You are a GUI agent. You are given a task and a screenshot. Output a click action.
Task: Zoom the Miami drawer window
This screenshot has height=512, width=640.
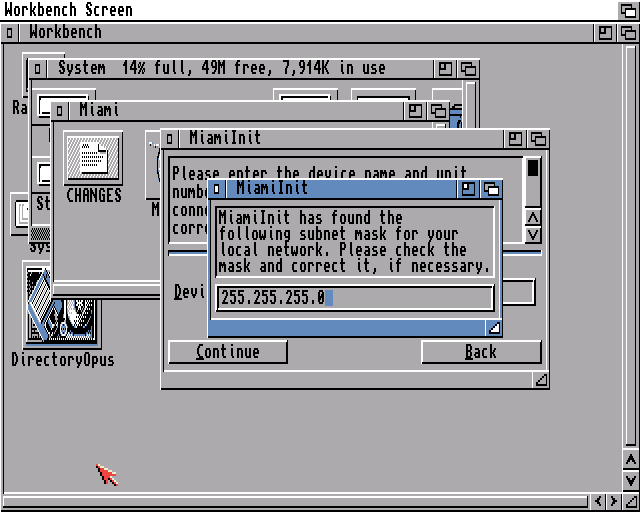(x=415, y=111)
